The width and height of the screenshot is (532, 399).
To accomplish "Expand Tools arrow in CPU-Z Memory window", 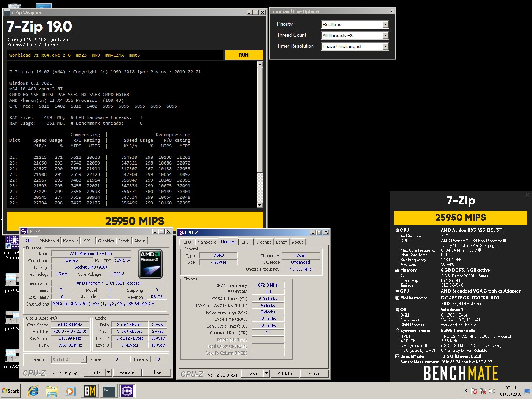I will click(x=266, y=374).
